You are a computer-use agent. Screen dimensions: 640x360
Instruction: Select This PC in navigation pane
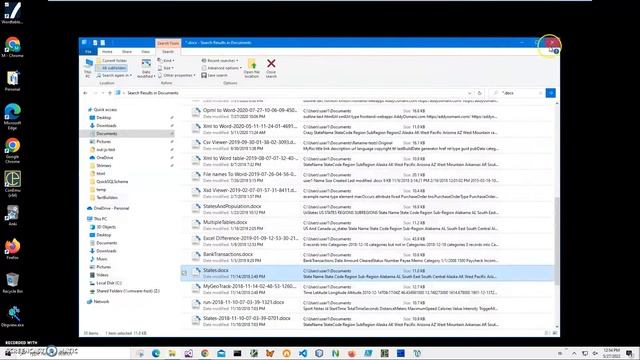100,219
